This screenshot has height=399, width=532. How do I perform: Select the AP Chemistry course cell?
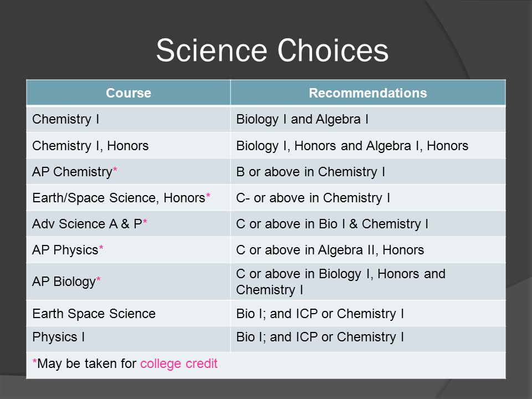[128, 172]
